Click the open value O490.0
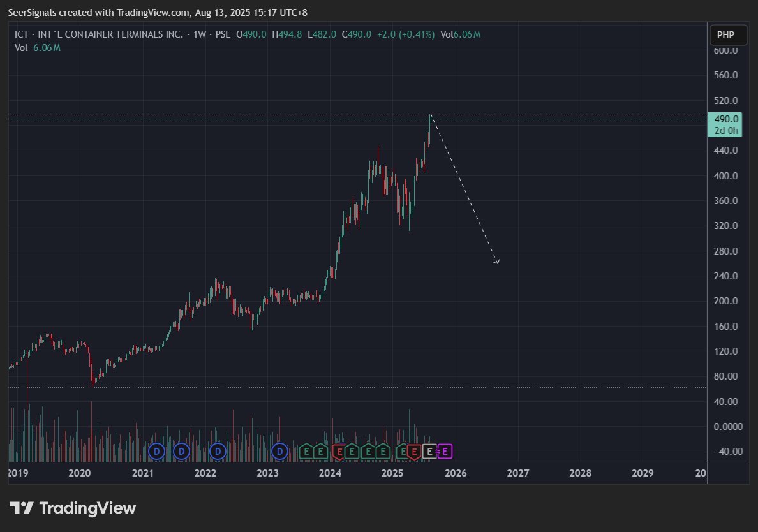Viewport: 758px width, 532px height. (251, 34)
